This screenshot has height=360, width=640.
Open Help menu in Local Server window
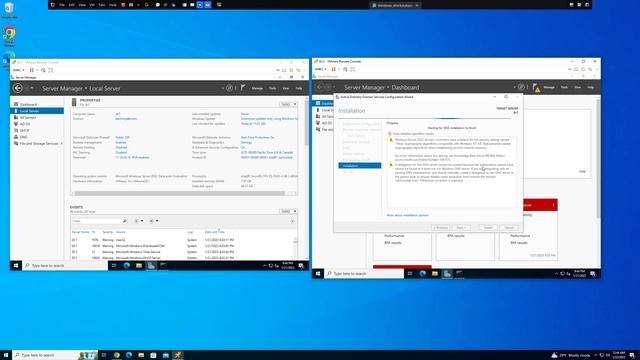pos(299,88)
